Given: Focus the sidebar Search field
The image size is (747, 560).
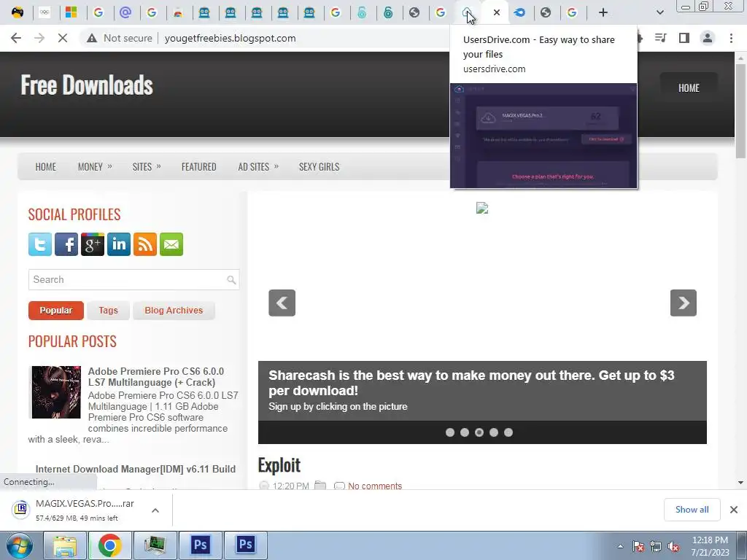Looking at the screenshot, I should [133, 279].
